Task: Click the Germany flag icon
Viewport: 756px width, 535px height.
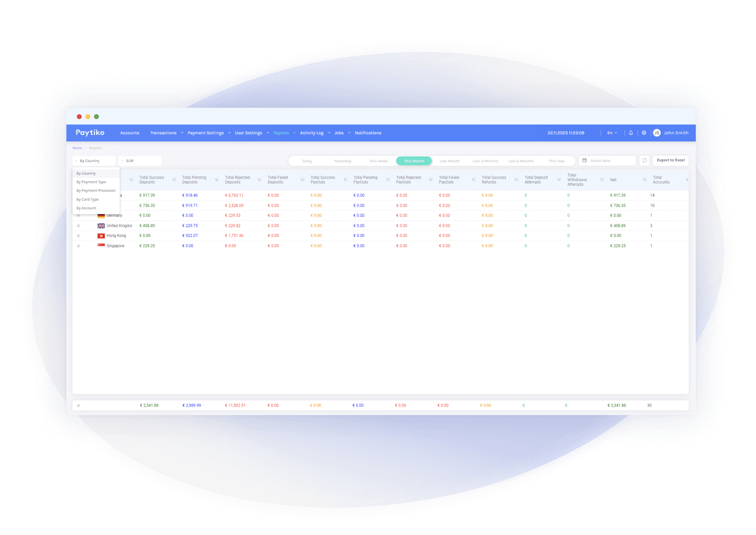Action: pyautogui.click(x=101, y=216)
